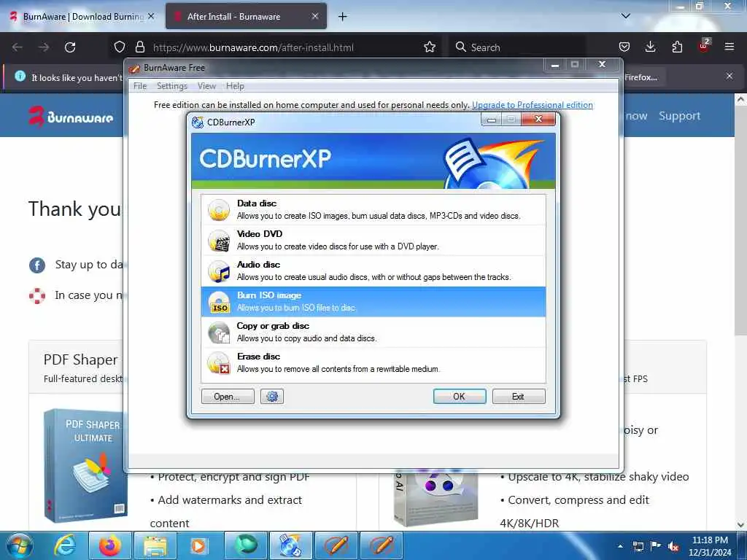Confirm with the OK button
Image resolution: width=747 pixels, height=560 pixels.
tap(460, 396)
